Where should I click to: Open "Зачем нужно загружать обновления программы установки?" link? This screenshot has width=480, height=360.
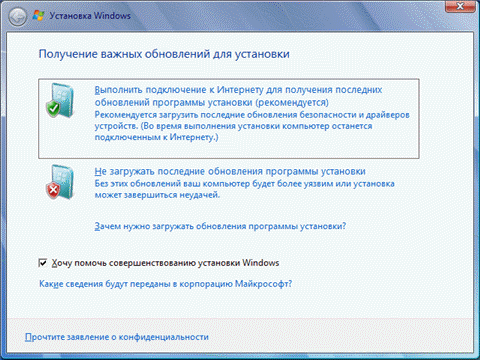click(220, 226)
